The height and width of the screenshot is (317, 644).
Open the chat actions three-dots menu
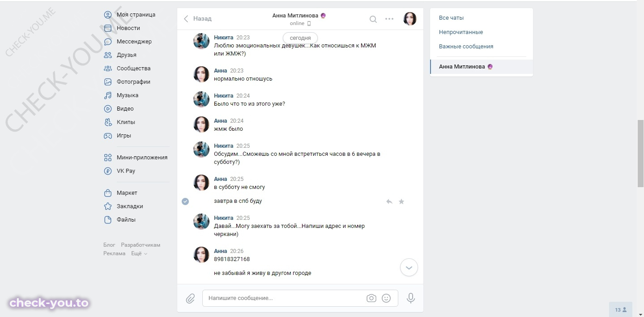point(389,19)
